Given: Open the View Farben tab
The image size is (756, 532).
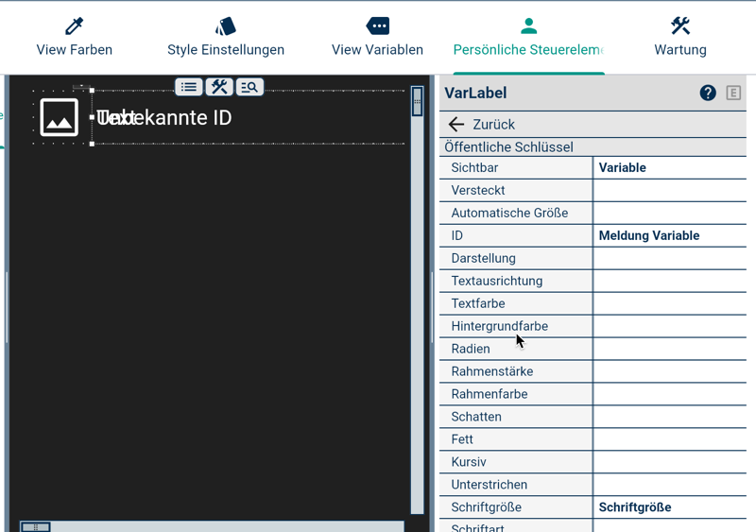Looking at the screenshot, I should [x=75, y=38].
